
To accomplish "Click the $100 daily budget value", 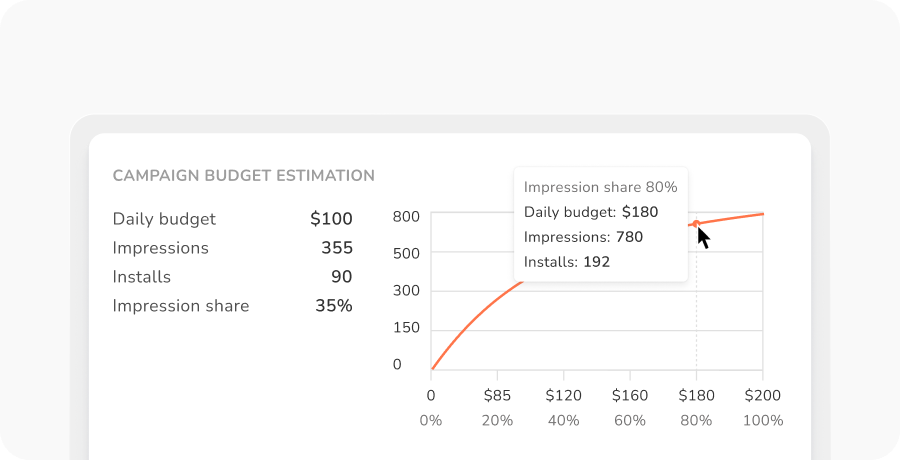I will click(331, 219).
